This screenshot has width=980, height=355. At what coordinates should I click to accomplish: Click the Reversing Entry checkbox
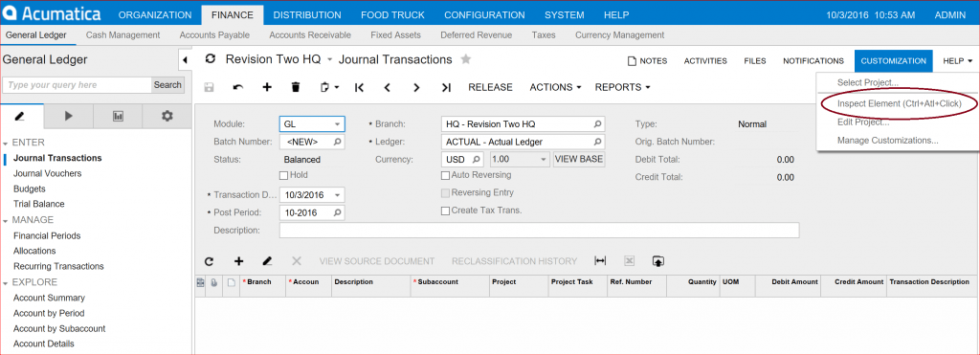coord(446,193)
